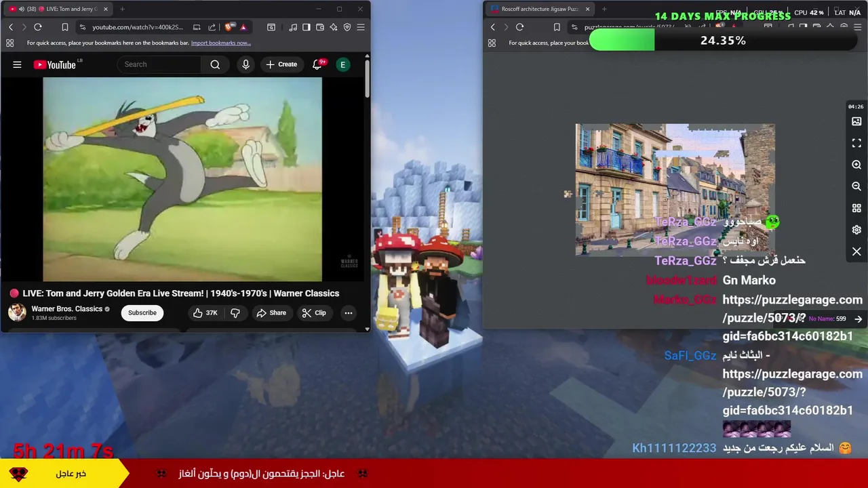Open more actions three-dot menu under video
The width and height of the screenshot is (868, 488).
(349, 312)
